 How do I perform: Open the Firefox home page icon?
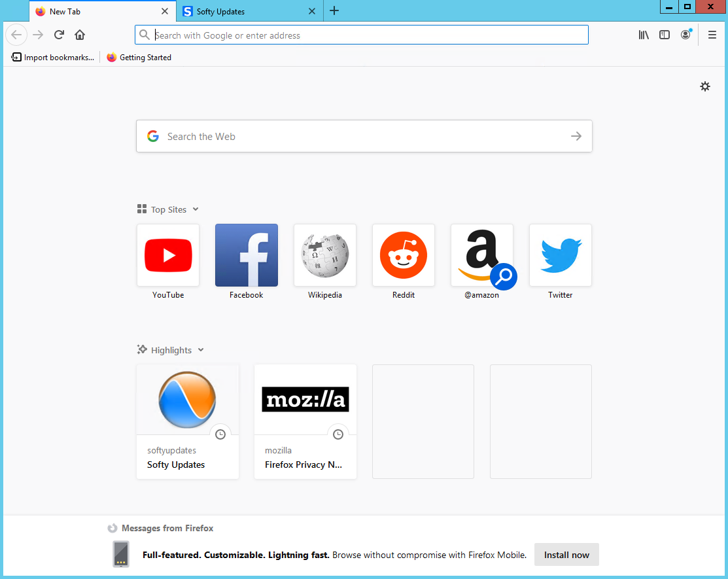(x=80, y=35)
